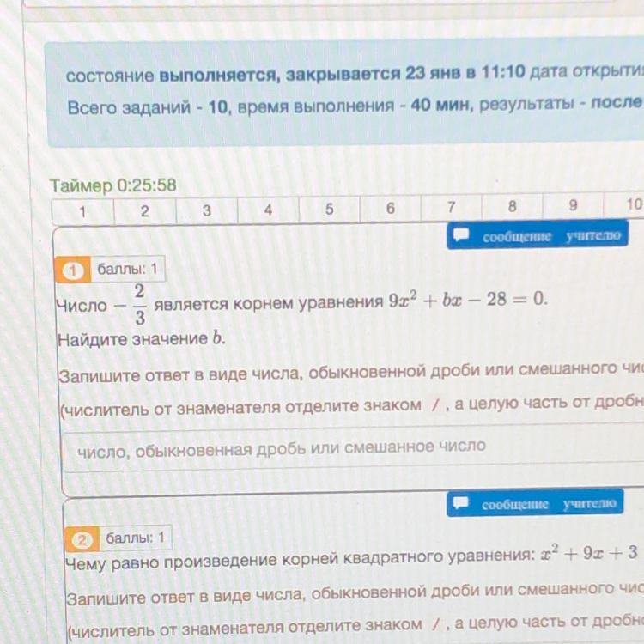This screenshot has height=644, width=644.
Task: Click the equation 9x² + bx − 28 = 0
Action: (x=468, y=301)
